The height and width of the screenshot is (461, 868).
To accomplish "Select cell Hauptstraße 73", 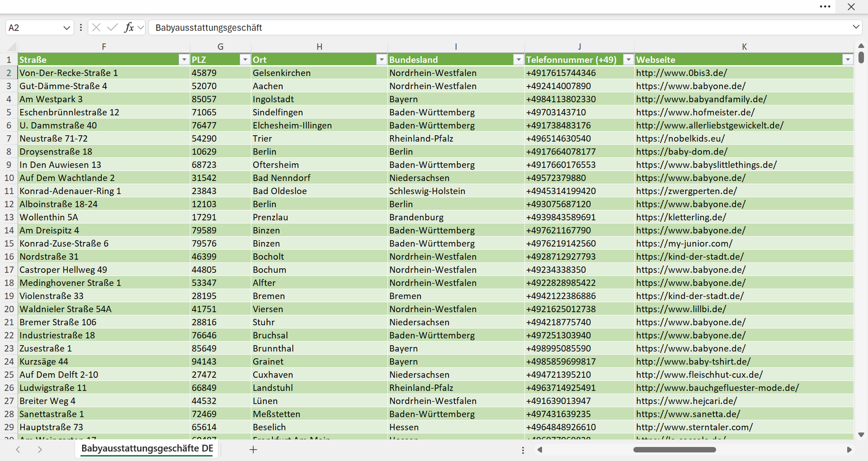I will click(104, 427).
